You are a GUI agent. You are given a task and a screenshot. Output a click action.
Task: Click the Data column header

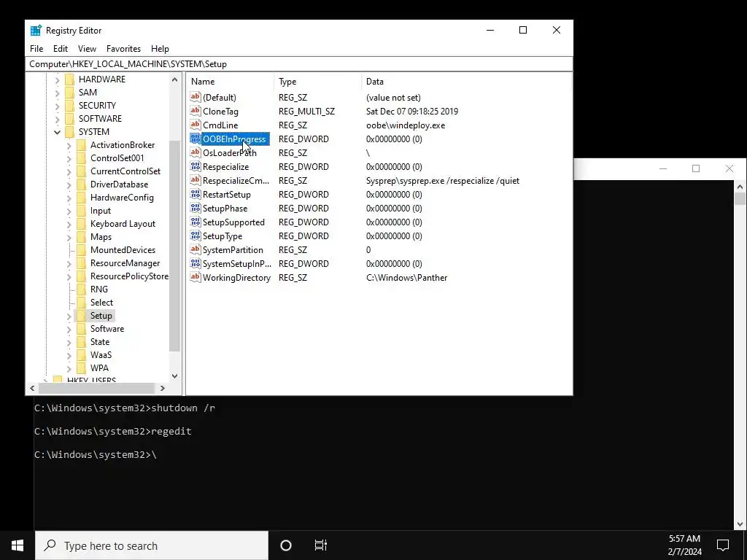pyautogui.click(x=466, y=82)
